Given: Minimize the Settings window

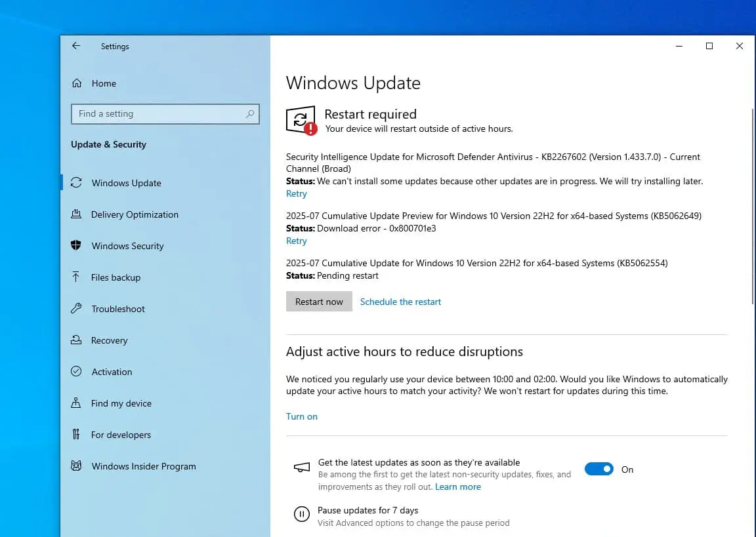Looking at the screenshot, I should click(679, 47).
